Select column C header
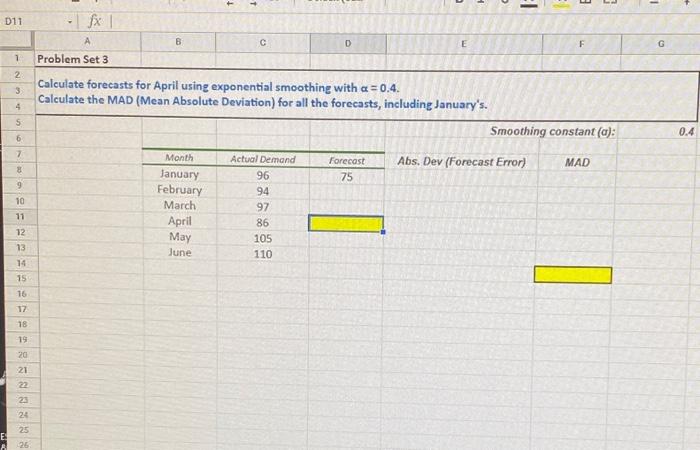Screen dimensions: 700x450 click(x=263, y=43)
